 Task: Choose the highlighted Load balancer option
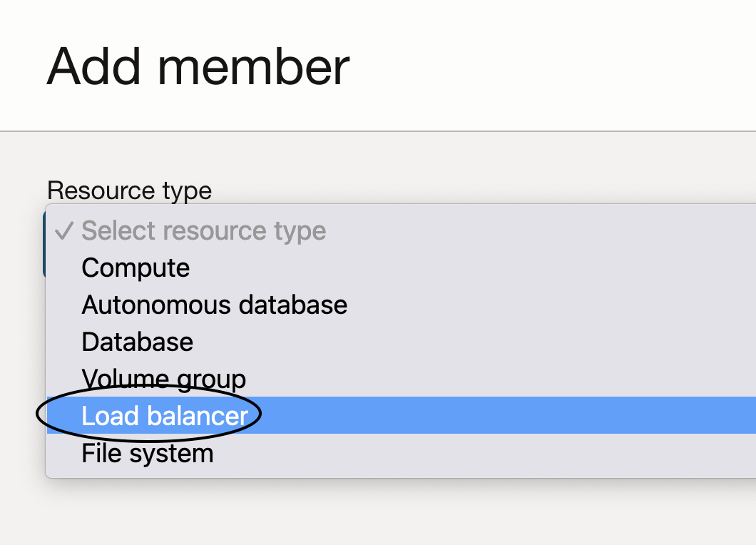(165, 416)
